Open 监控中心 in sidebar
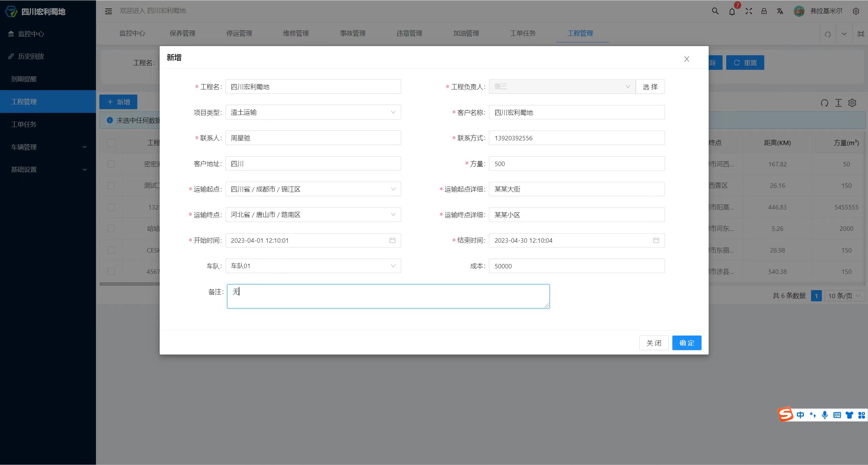 coord(48,34)
